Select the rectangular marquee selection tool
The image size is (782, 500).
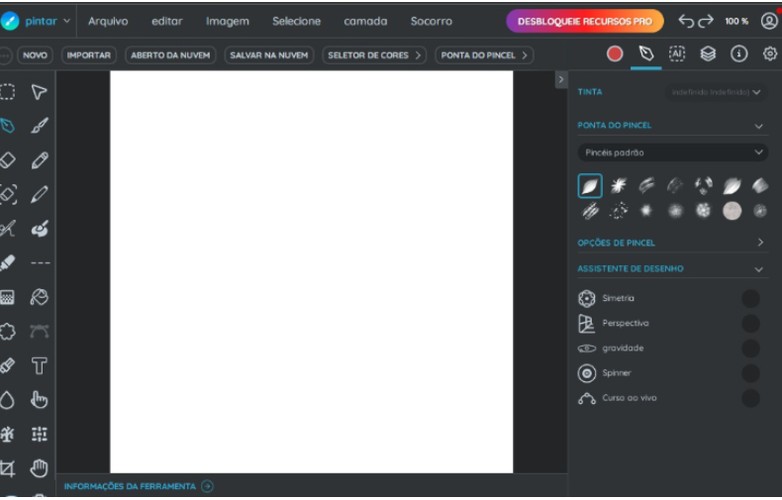point(7,92)
